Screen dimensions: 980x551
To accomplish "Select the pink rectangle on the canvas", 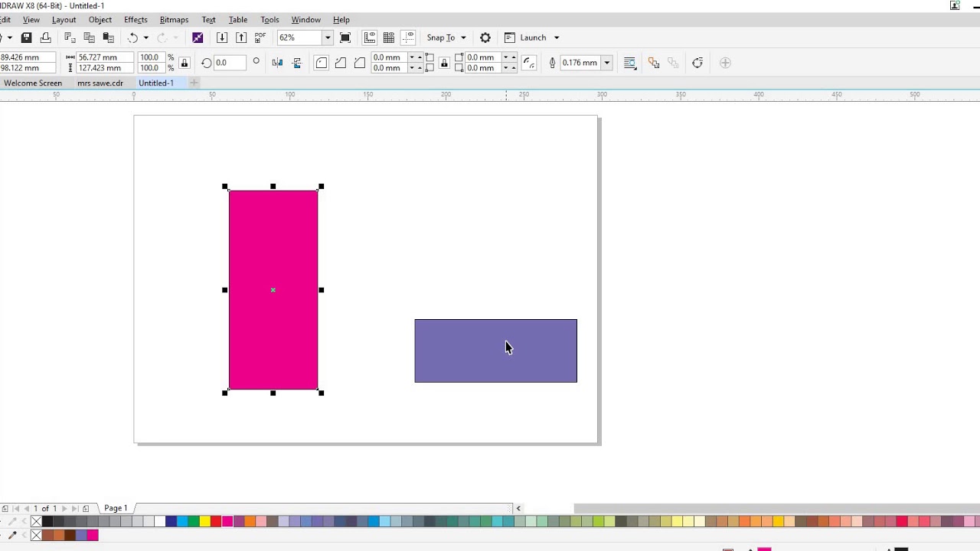I will 273,290.
